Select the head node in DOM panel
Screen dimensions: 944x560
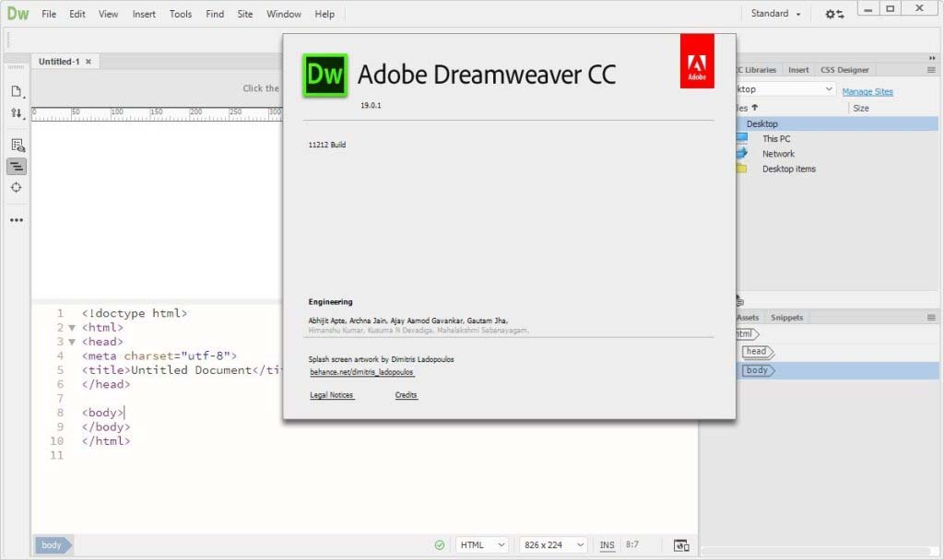[x=758, y=352]
